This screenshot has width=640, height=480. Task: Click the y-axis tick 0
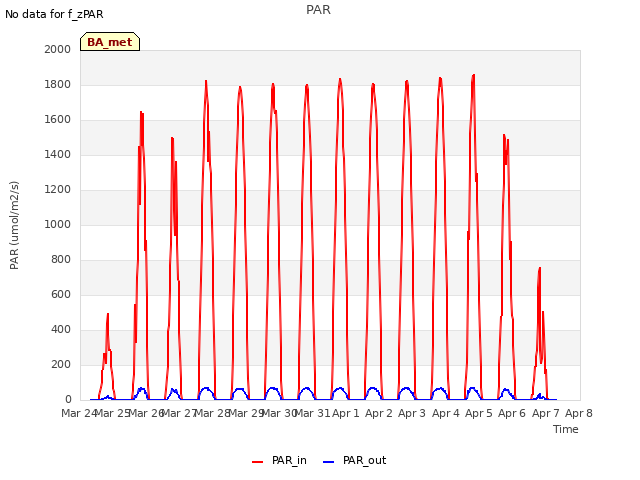(68, 399)
